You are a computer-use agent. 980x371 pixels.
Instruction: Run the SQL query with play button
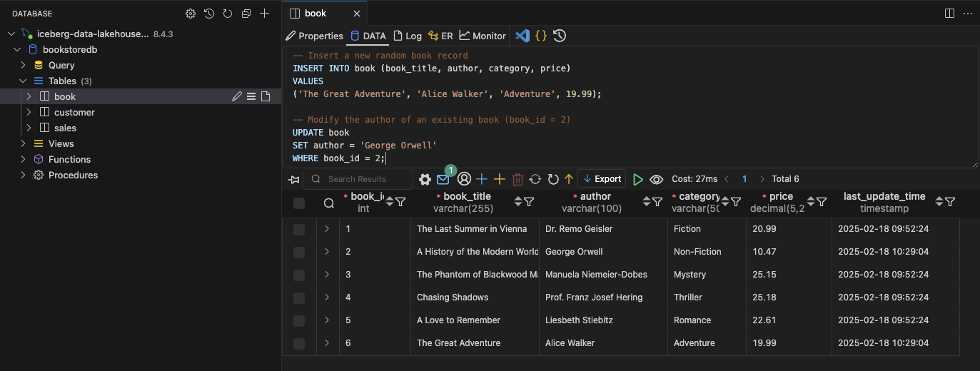tap(638, 179)
